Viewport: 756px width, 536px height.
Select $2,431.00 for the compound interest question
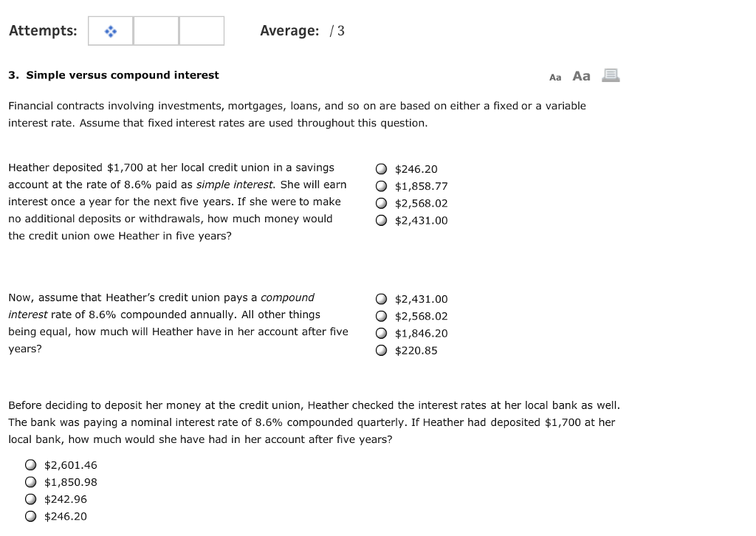(381, 299)
